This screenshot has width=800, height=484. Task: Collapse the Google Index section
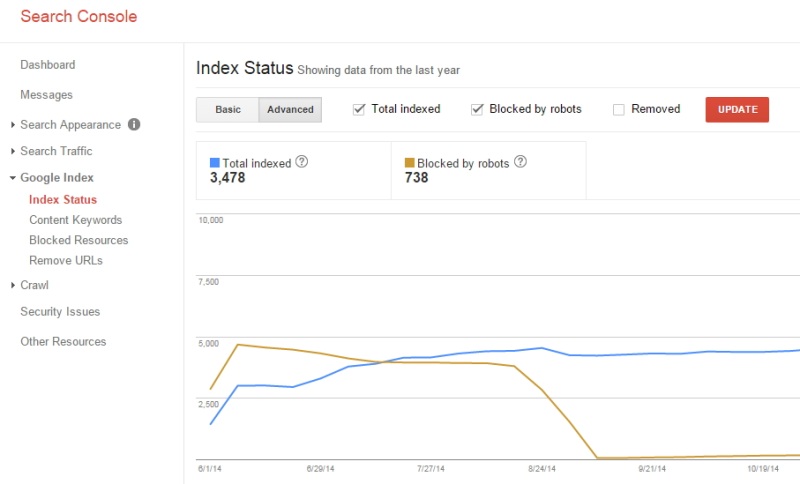pyautogui.click(x=13, y=178)
